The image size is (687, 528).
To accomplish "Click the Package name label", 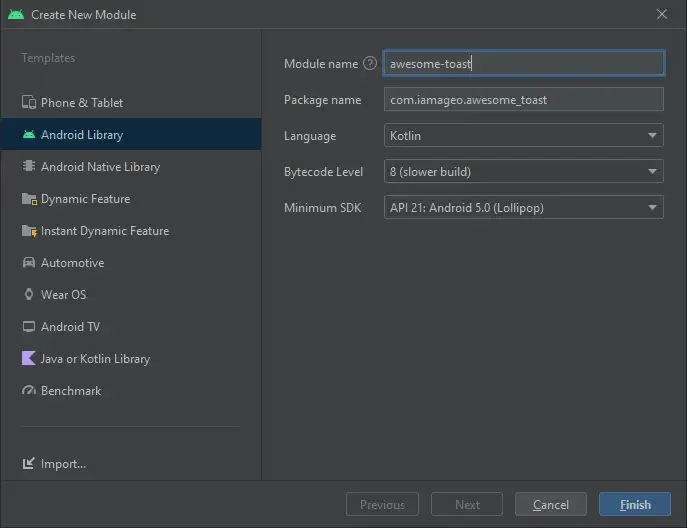I will [322, 100].
